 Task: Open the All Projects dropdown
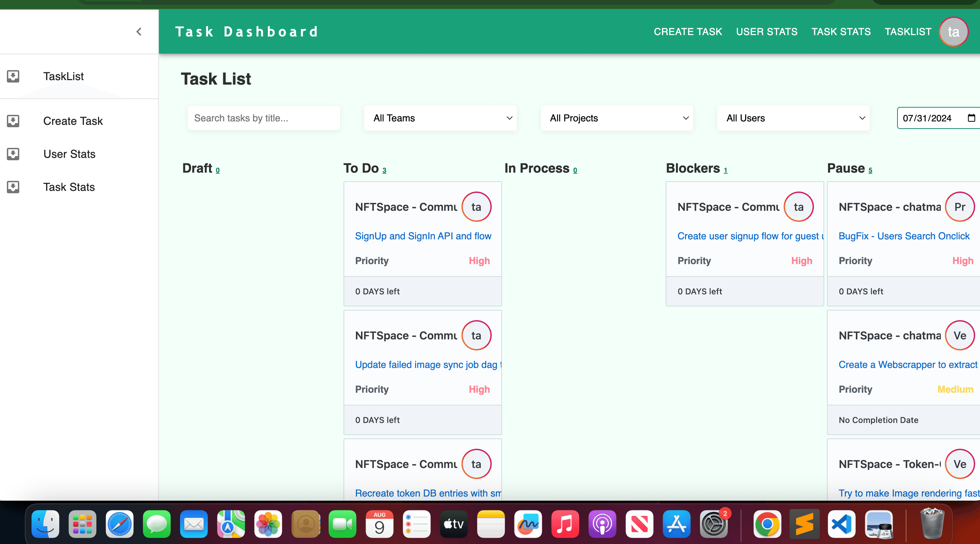(616, 118)
